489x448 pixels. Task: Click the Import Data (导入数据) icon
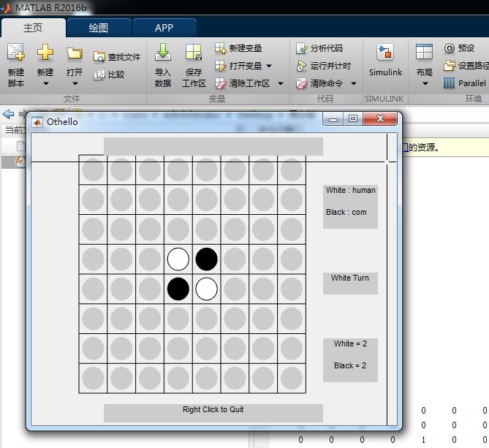click(163, 52)
